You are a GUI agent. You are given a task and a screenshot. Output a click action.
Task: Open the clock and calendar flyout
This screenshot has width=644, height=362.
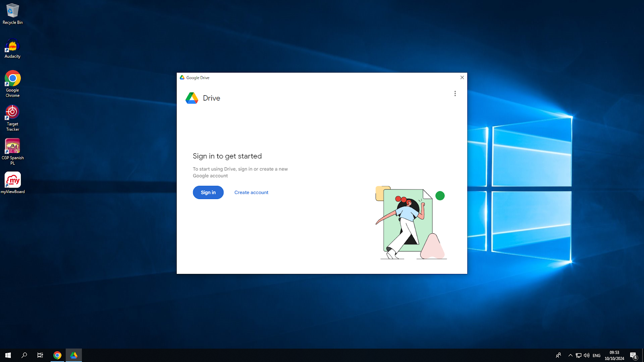coord(614,356)
